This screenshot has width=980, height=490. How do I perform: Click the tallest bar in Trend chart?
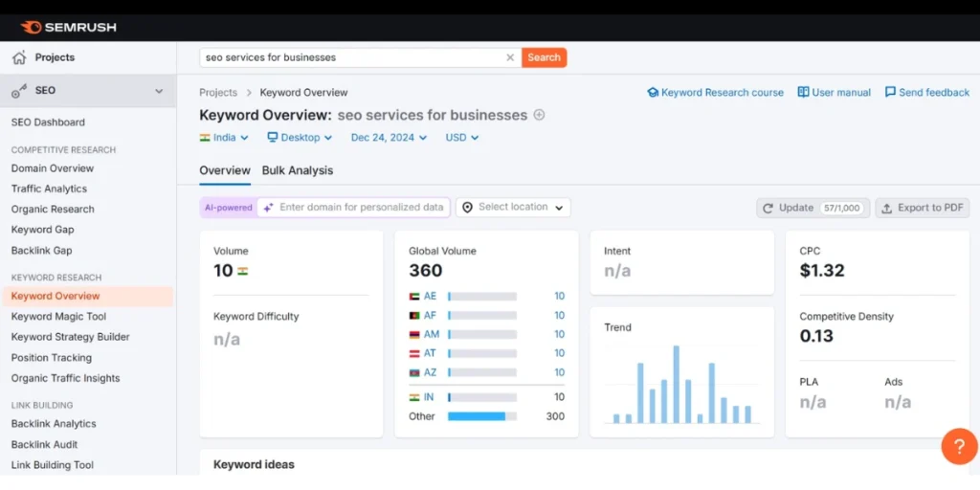pyautogui.click(x=677, y=384)
